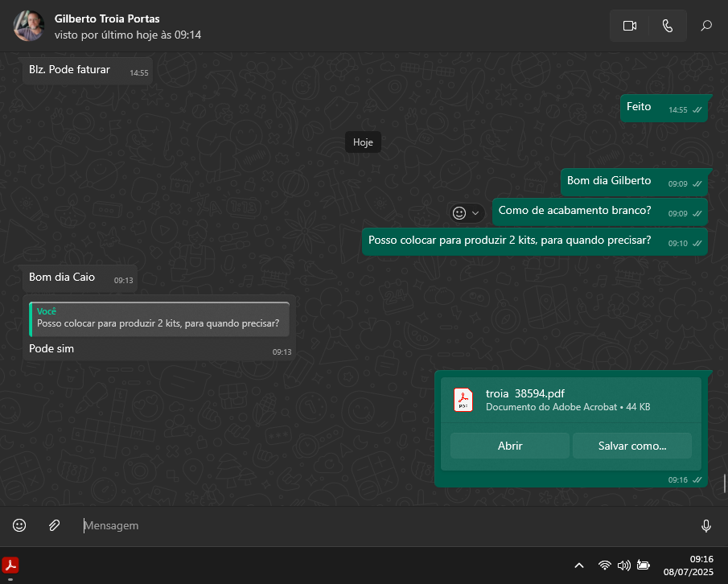
Task: Click the chat scrollbar thumb on right edge
Action: pyautogui.click(x=724, y=483)
